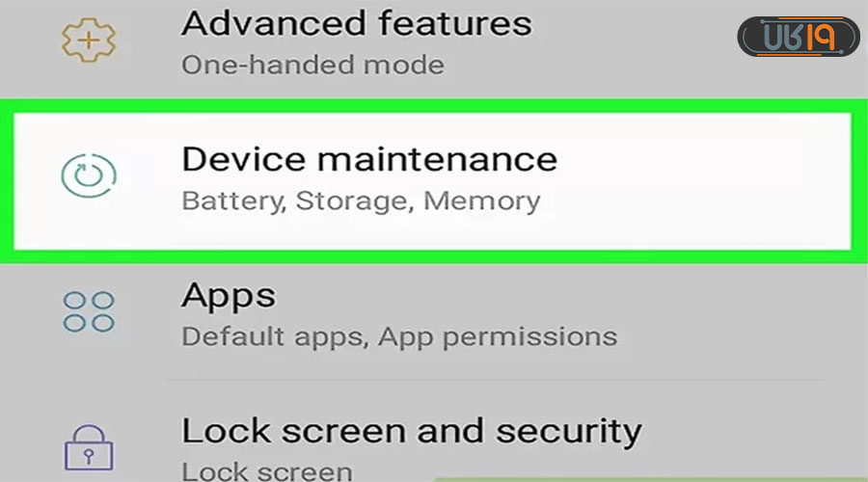Select the Lock screen subtitle text
Viewport: 868px width, 482px height.
tap(267, 471)
